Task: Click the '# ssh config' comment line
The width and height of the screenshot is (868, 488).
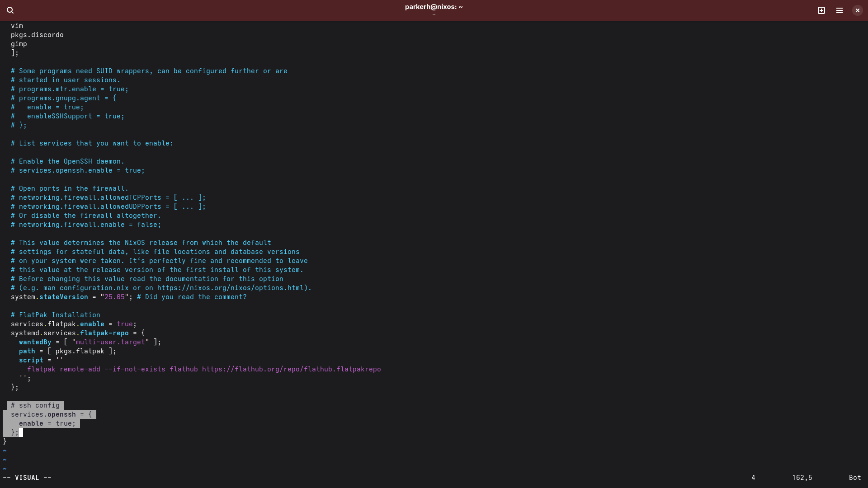Action: [x=35, y=405]
